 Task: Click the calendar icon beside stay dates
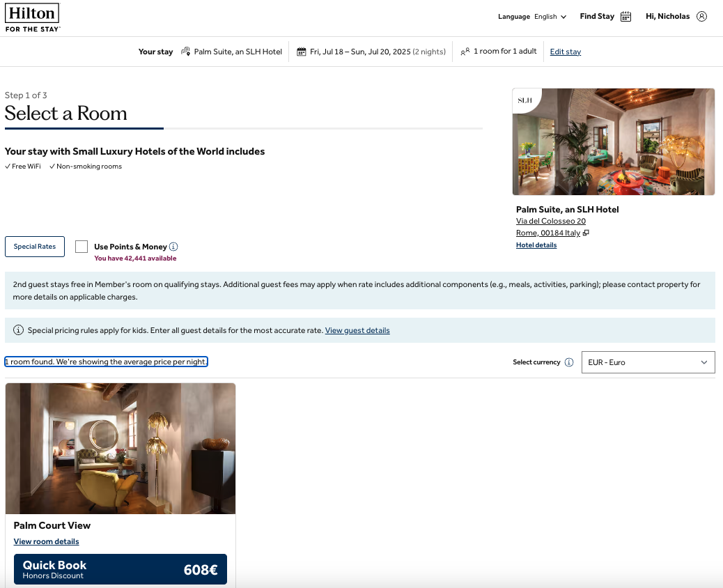pyautogui.click(x=301, y=52)
